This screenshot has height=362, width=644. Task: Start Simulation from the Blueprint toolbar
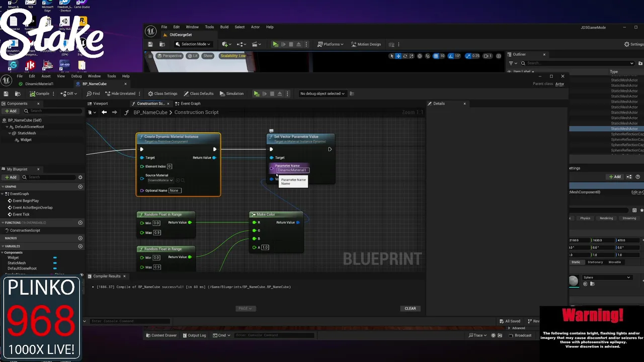pyautogui.click(x=231, y=94)
